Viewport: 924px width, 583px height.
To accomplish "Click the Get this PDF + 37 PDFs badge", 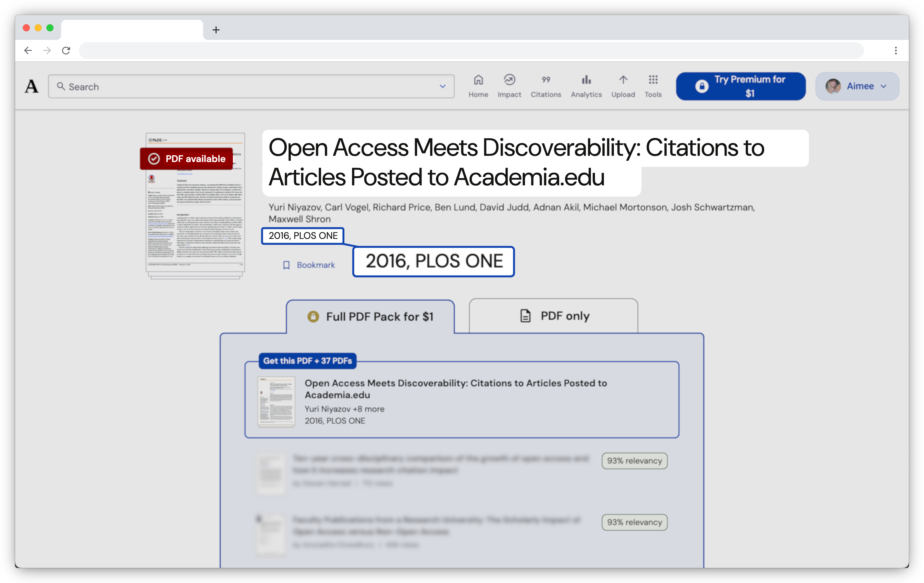I will coord(307,361).
